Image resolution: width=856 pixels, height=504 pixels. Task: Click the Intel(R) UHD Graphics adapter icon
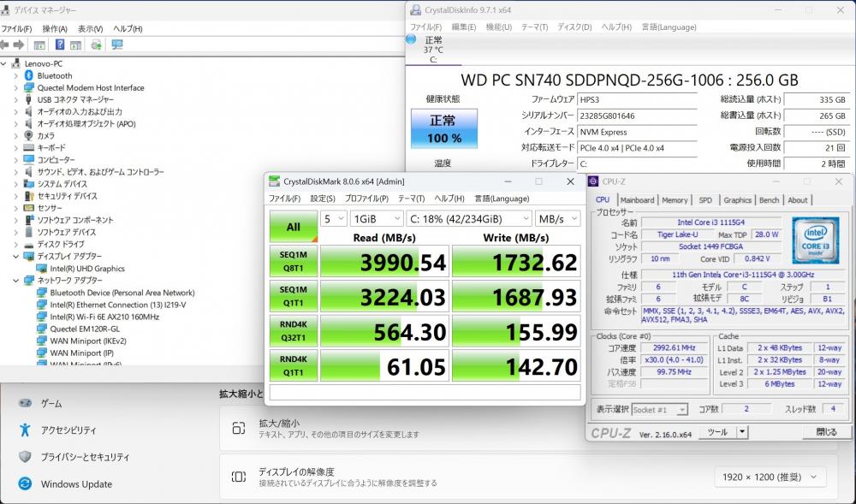(x=41, y=269)
